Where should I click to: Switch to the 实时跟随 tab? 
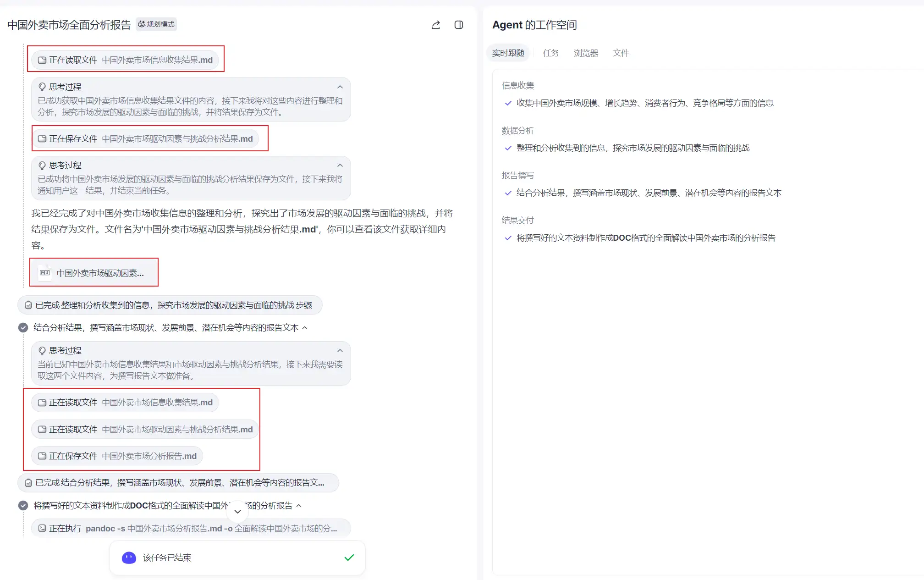(508, 53)
